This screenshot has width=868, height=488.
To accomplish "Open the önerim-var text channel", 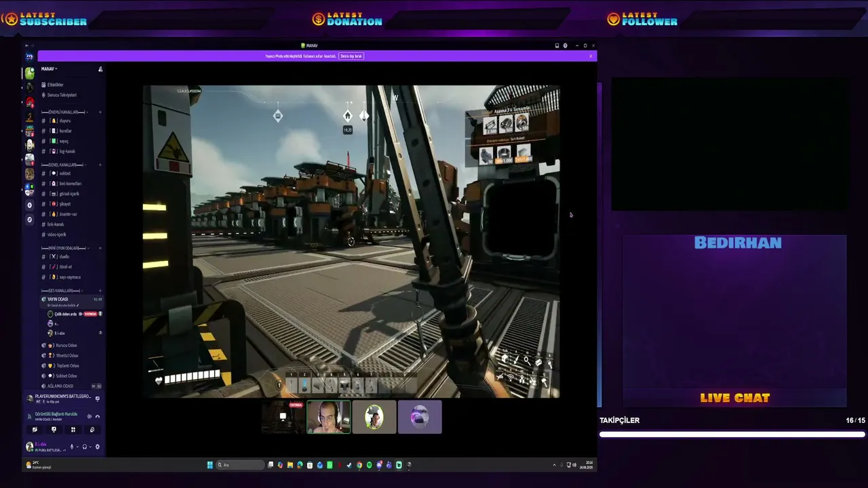I will (71, 214).
